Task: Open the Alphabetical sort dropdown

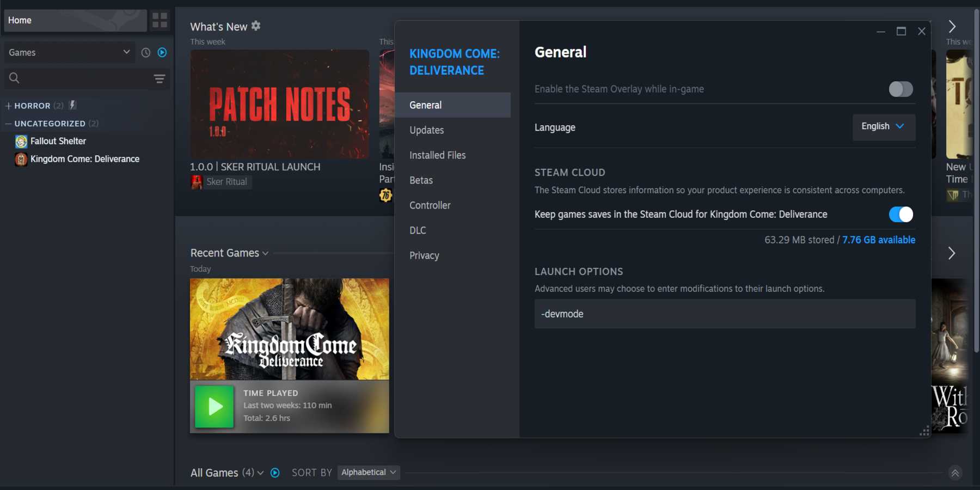Action: click(x=369, y=472)
